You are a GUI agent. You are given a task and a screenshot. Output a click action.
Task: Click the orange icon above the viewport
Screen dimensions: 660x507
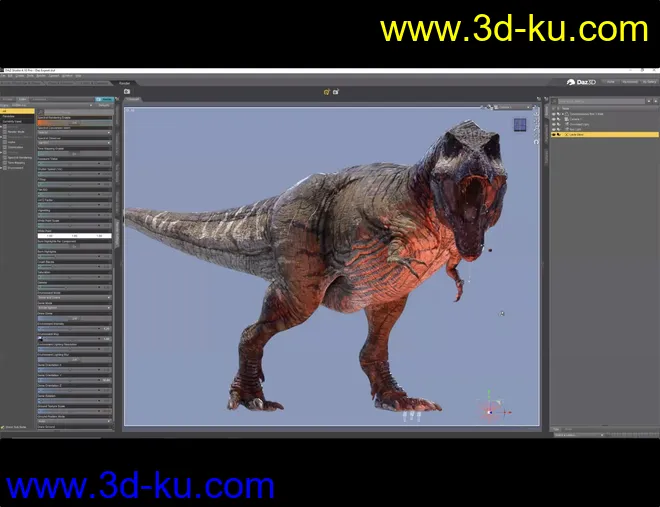(x=326, y=91)
